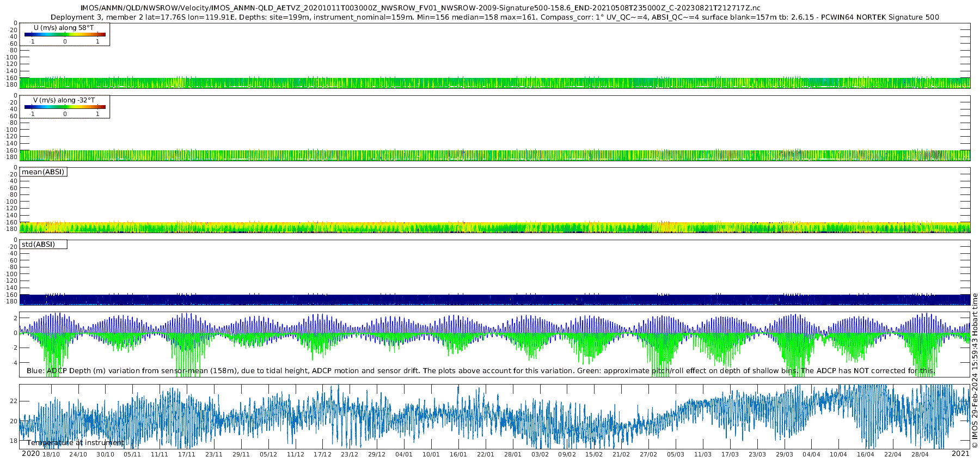
Task: Click the 2020 year label on the time axis
Action: click(30, 454)
